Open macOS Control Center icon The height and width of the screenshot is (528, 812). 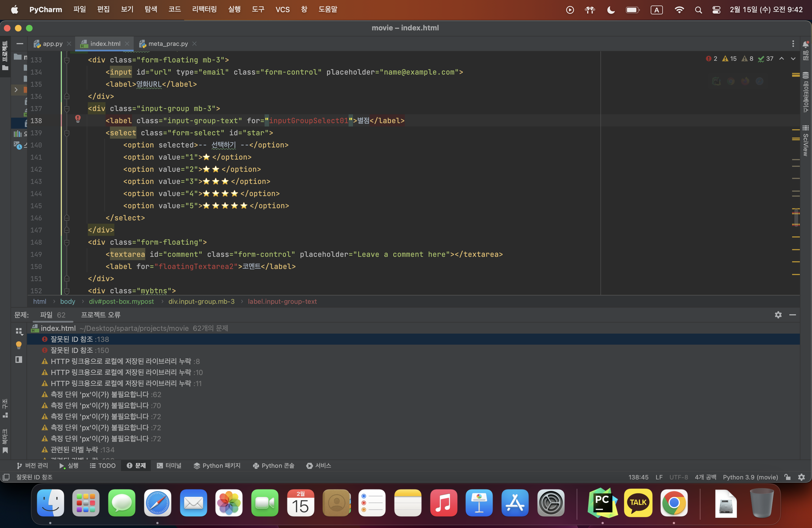click(716, 10)
